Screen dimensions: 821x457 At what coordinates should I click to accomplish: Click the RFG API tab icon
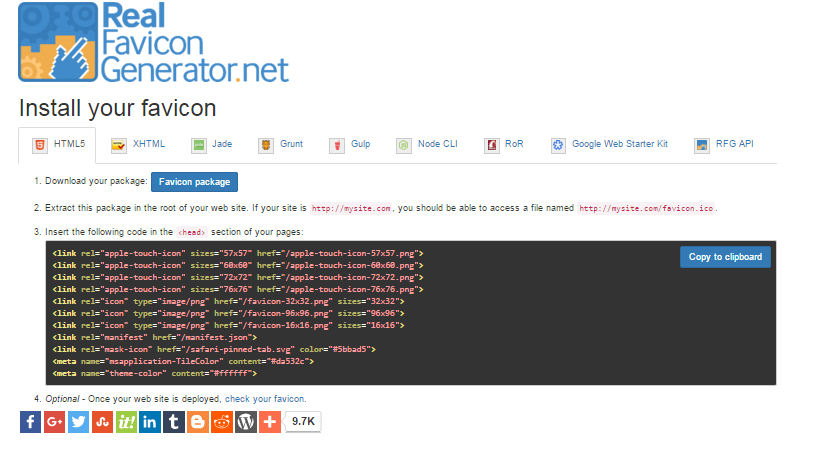[x=702, y=146]
